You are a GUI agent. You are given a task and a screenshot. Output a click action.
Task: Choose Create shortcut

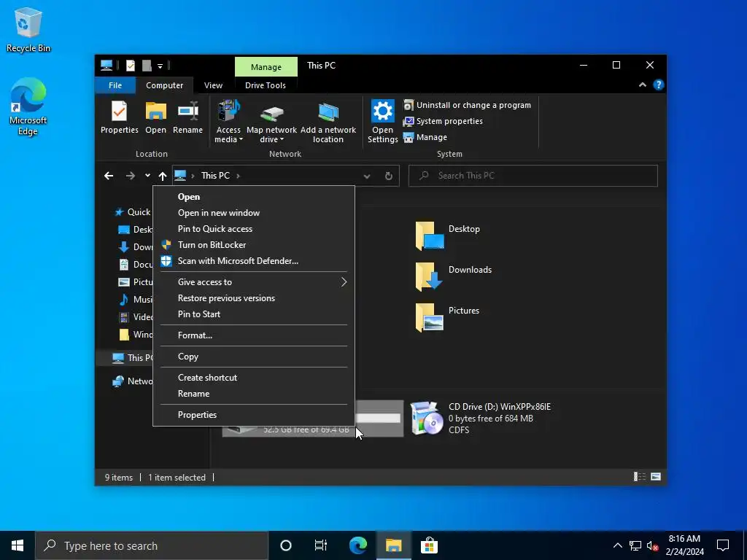pos(253,378)
